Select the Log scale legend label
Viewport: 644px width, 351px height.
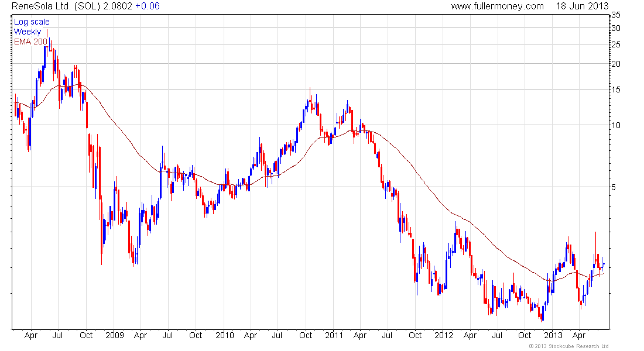32,22
